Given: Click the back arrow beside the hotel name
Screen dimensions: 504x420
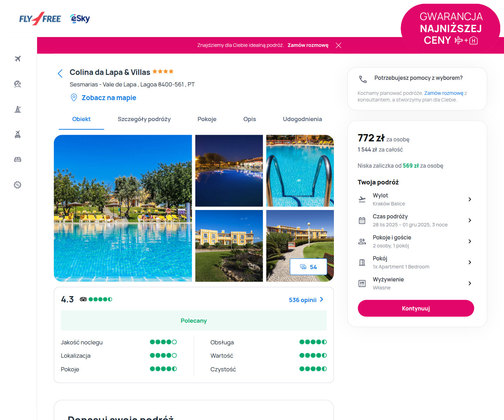Looking at the screenshot, I should 60,73.
